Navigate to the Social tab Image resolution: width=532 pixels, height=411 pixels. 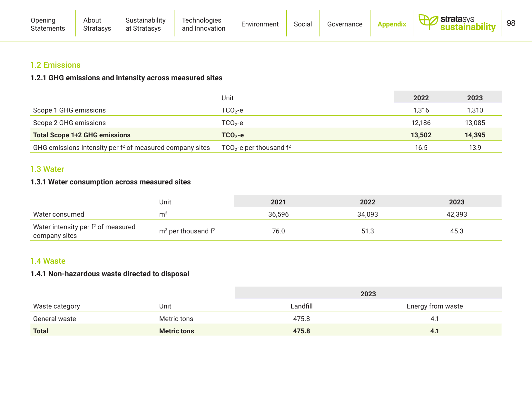[x=303, y=24]
